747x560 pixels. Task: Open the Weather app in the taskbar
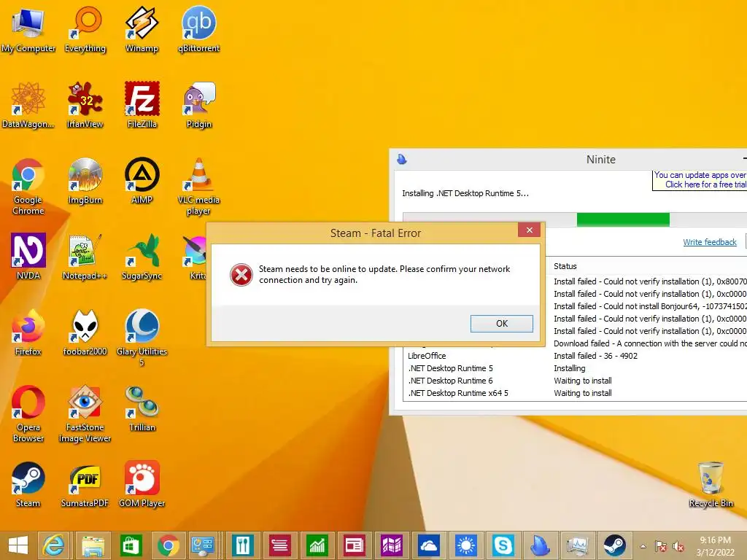click(466, 545)
